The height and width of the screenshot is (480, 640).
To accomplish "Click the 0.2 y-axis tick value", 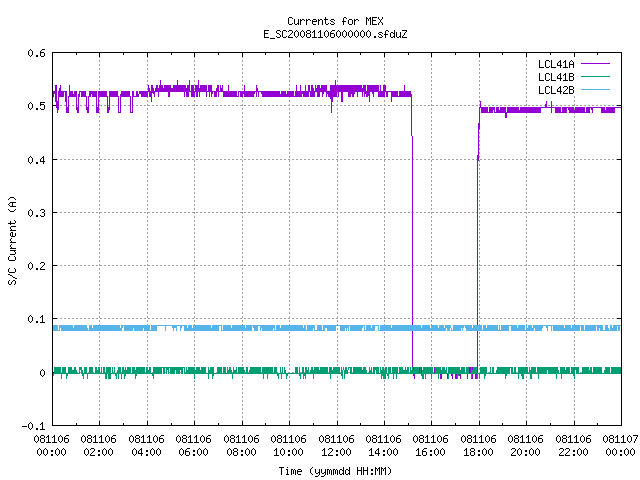I will coord(36,266).
